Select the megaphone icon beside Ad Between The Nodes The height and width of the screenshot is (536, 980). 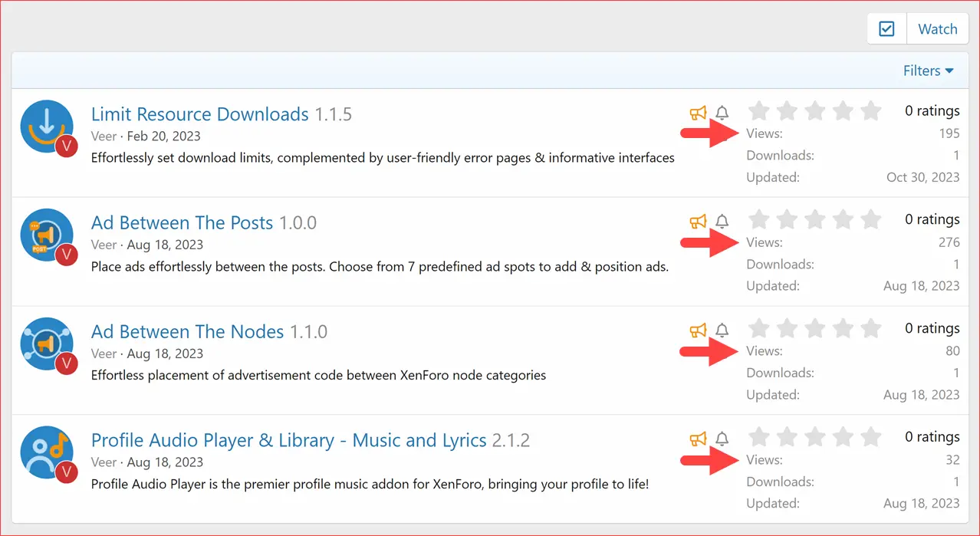698,330
